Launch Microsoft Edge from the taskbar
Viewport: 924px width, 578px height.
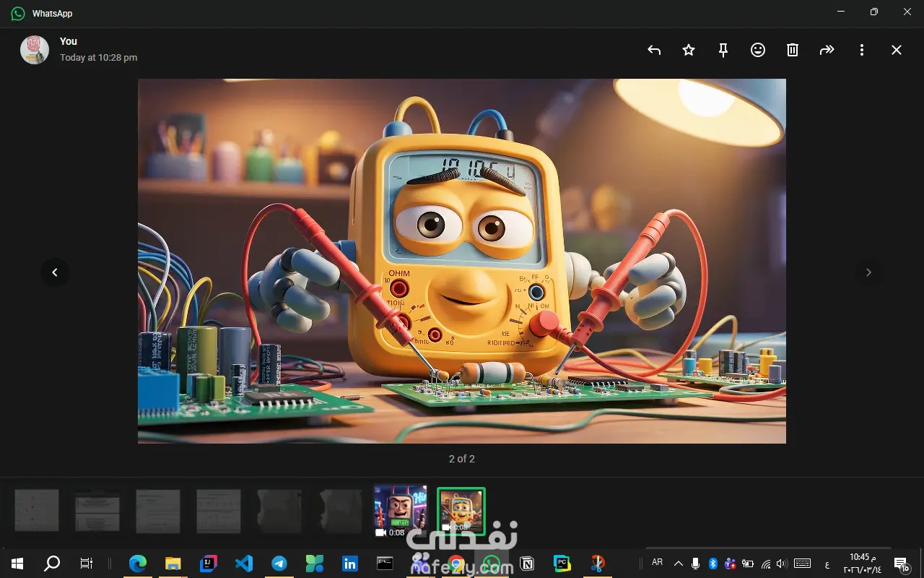pyautogui.click(x=137, y=564)
